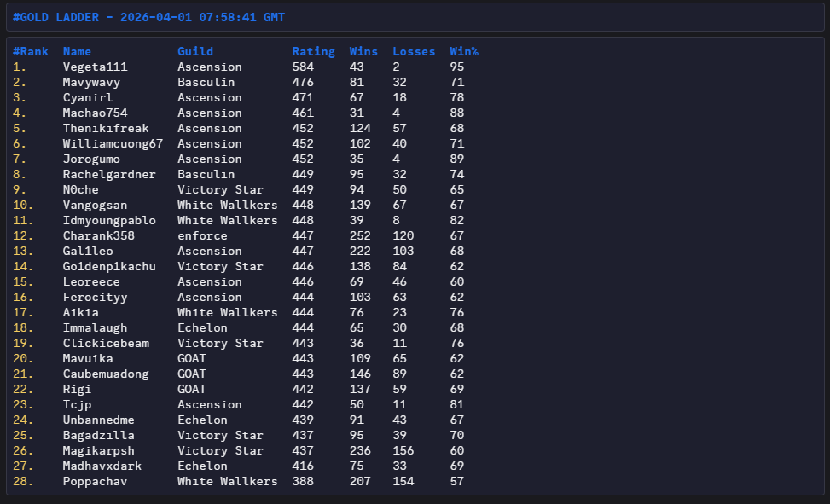This screenshot has width=830, height=504.
Task: Click the Guild column header
Action: coord(195,51)
